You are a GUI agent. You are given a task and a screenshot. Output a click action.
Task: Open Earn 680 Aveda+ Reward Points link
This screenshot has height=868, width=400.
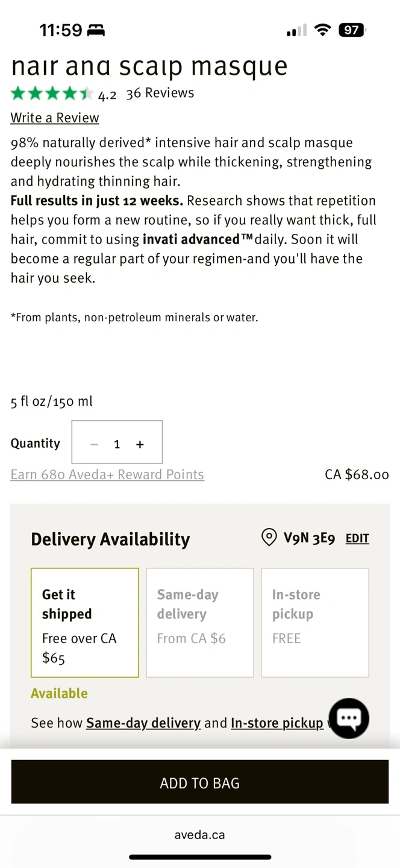[107, 475]
